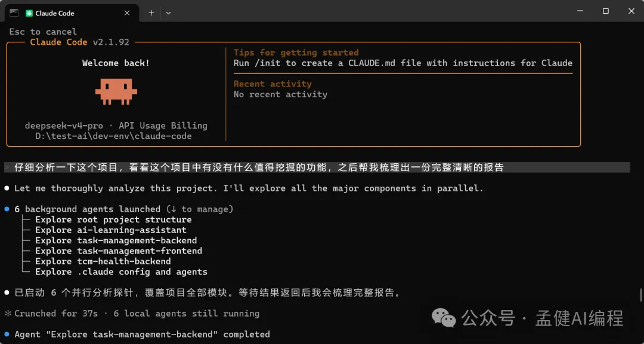Select 'Explore root project structure' agent
This screenshot has height=344, width=644.
coord(113,220)
